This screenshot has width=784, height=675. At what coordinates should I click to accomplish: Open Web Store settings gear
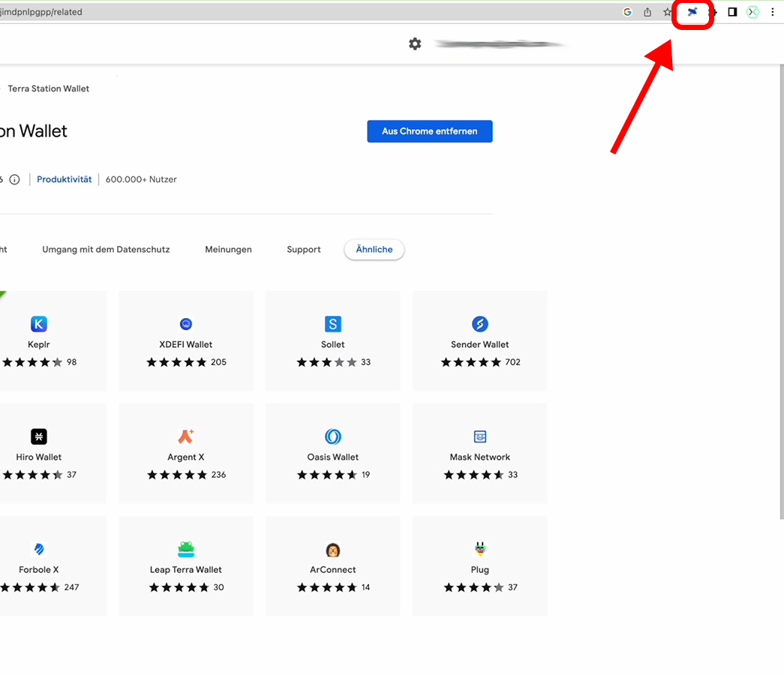click(415, 44)
